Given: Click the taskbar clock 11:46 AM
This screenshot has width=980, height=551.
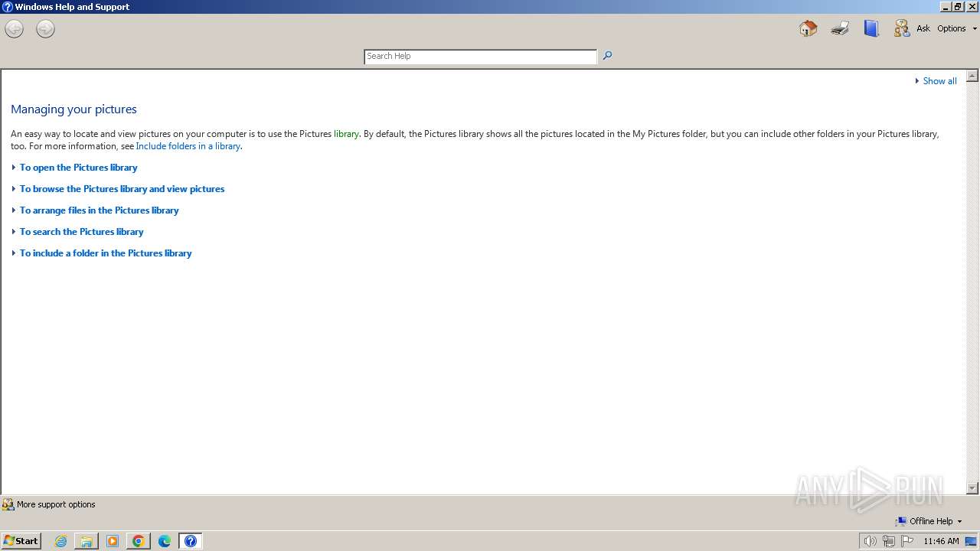Looking at the screenshot, I should tap(941, 541).
